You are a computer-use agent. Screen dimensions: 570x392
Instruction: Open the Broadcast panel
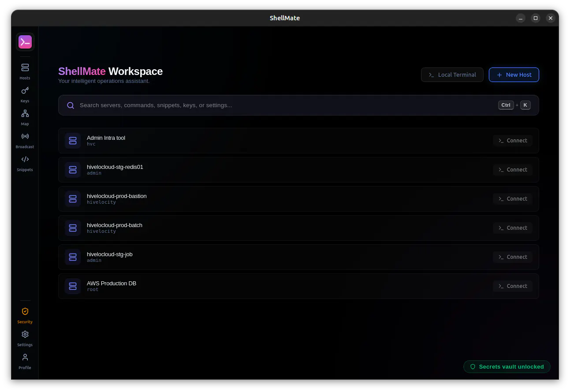pyautogui.click(x=25, y=140)
